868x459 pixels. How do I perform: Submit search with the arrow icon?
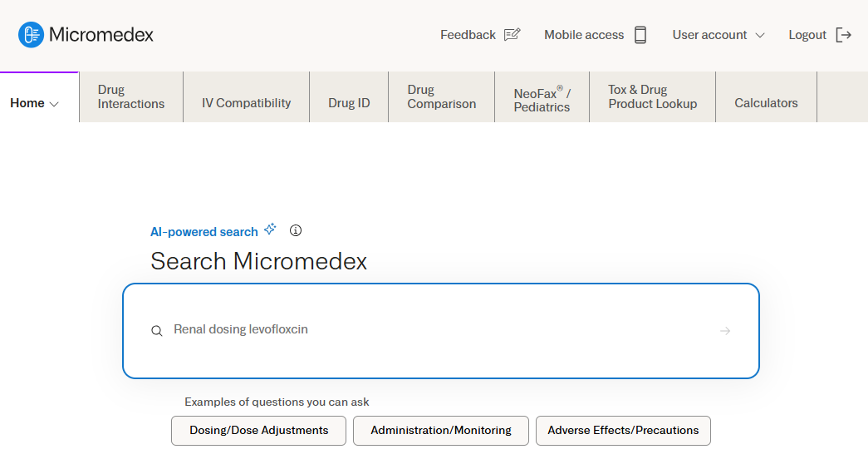pos(725,331)
